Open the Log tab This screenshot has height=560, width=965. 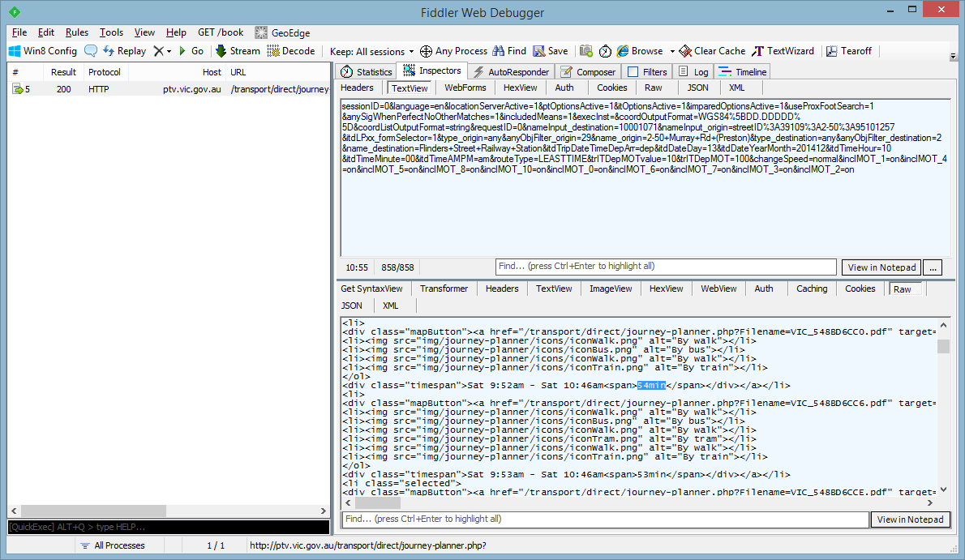[693, 72]
